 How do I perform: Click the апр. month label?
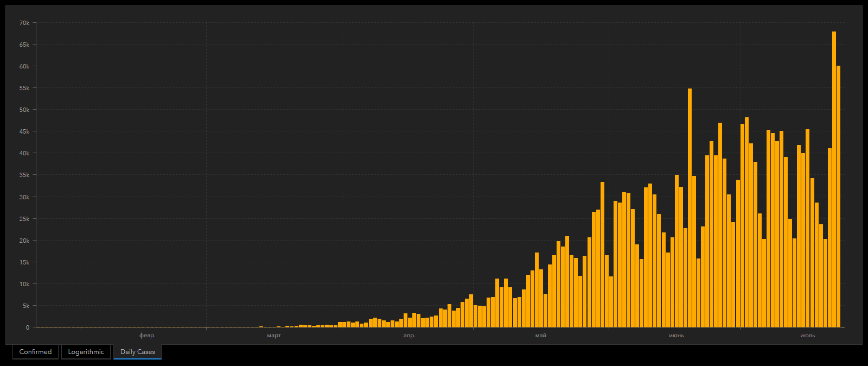pyautogui.click(x=410, y=336)
